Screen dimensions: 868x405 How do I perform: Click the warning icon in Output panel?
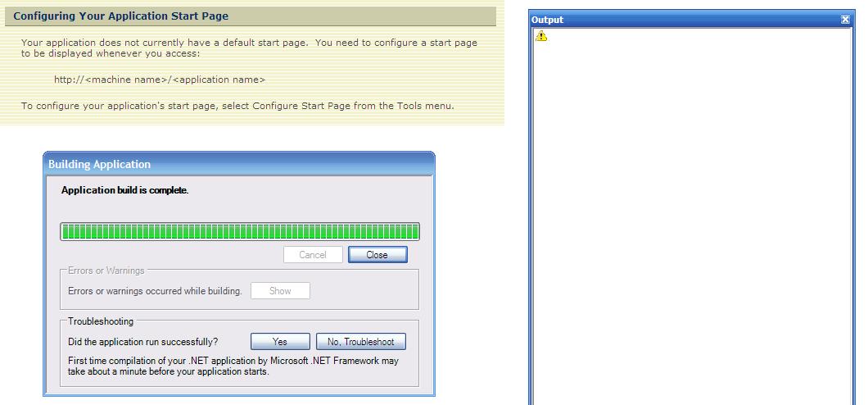pyautogui.click(x=541, y=36)
